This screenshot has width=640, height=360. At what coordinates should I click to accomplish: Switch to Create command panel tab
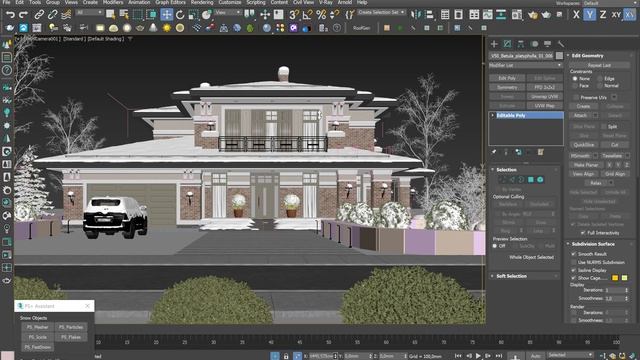[x=494, y=44]
